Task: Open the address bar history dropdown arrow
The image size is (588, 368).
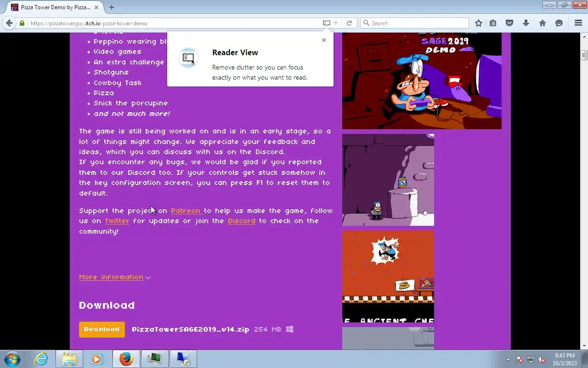Action: [x=336, y=23]
